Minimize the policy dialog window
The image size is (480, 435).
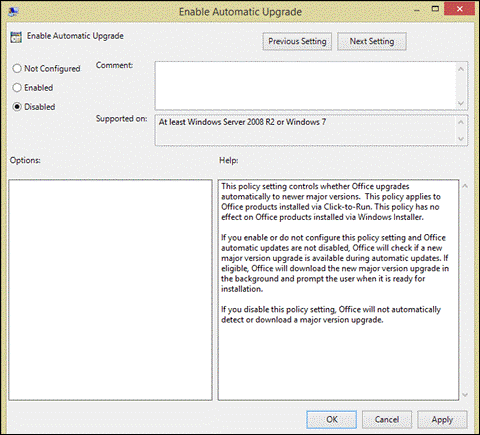coord(417,10)
